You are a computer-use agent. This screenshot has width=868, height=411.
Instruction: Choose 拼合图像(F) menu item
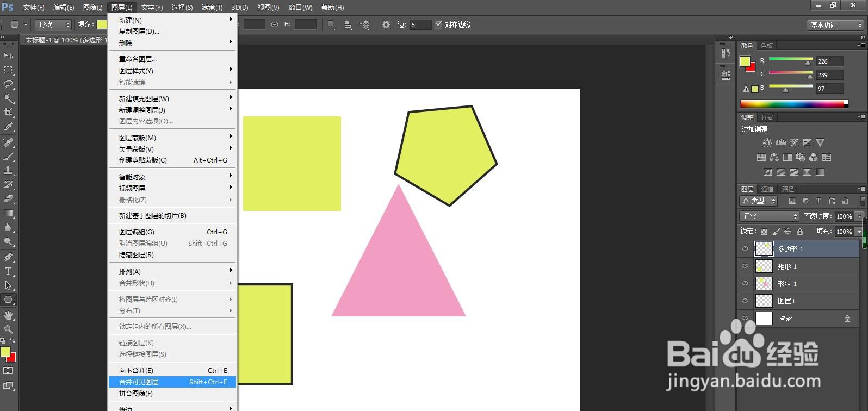pyautogui.click(x=172, y=394)
